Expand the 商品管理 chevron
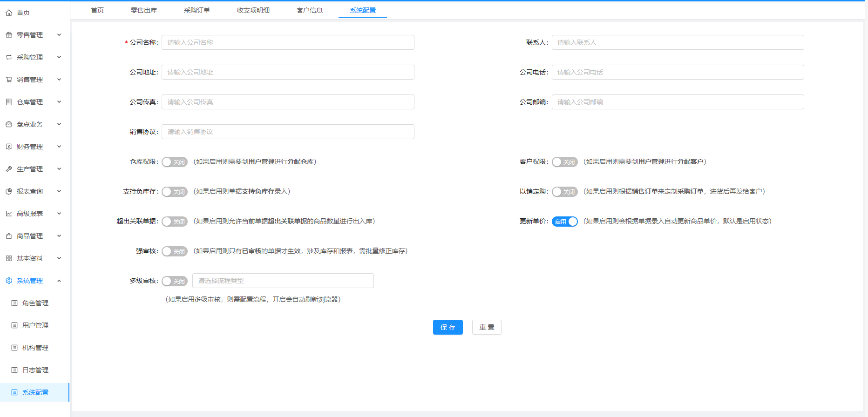The width and height of the screenshot is (868, 417). pos(59,236)
